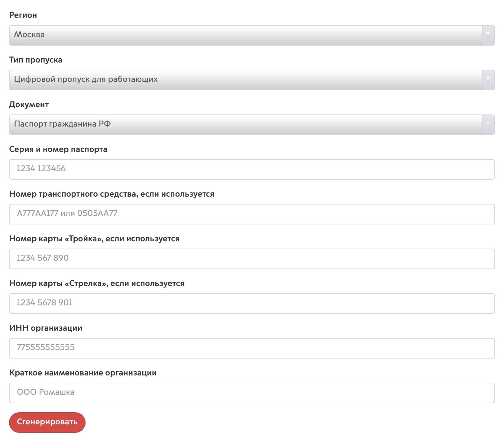Select the ИНН организации input field
Viewport: 504px width, 444px height.
pyautogui.click(x=252, y=348)
